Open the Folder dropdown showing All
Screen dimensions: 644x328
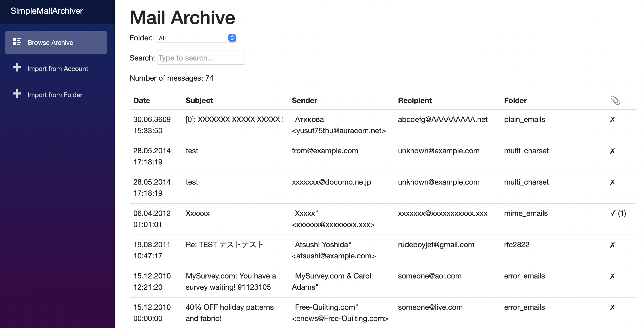click(x=193, y=38)
